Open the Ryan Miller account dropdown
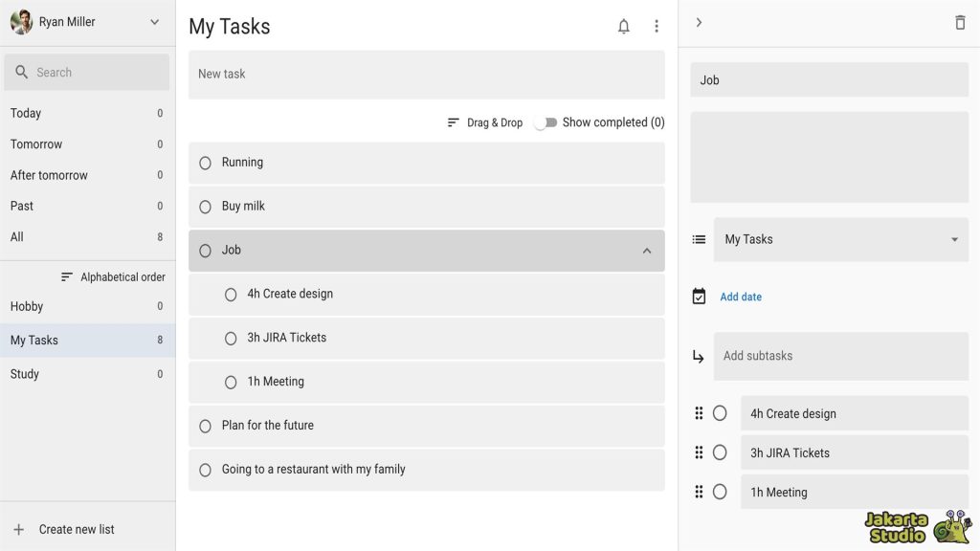Screen dimensions: 980x551 [x=153, y=21]
